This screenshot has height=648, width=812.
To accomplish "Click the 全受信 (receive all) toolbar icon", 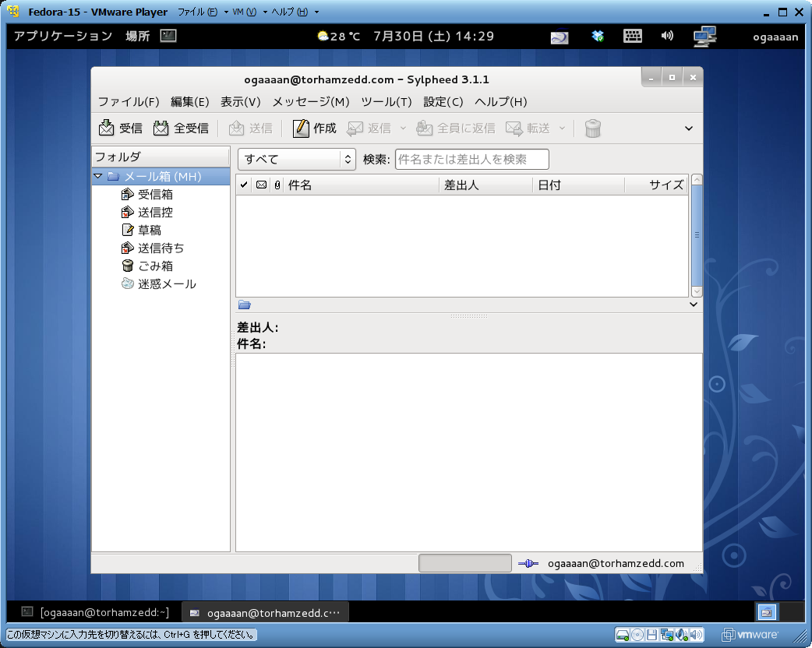I will click(161, 128).
